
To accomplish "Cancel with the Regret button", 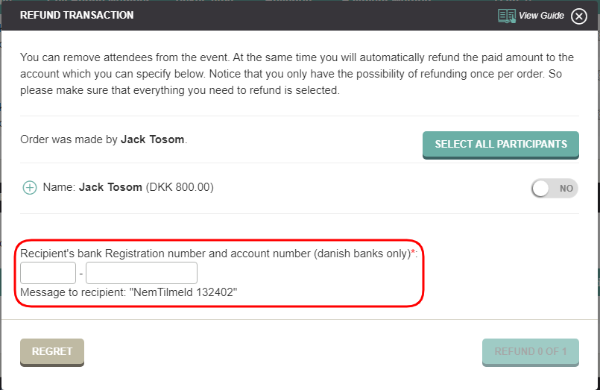I will (52, 352).
